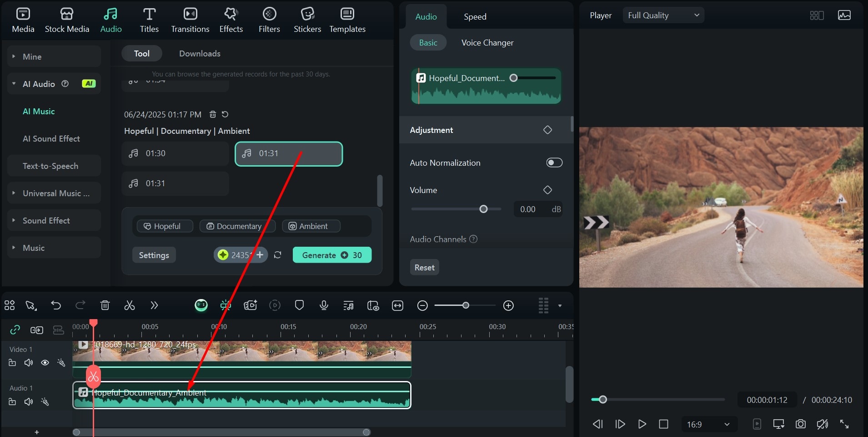
Task: Delete the 06/24/2025 generated record
Action: coord(212,114)
